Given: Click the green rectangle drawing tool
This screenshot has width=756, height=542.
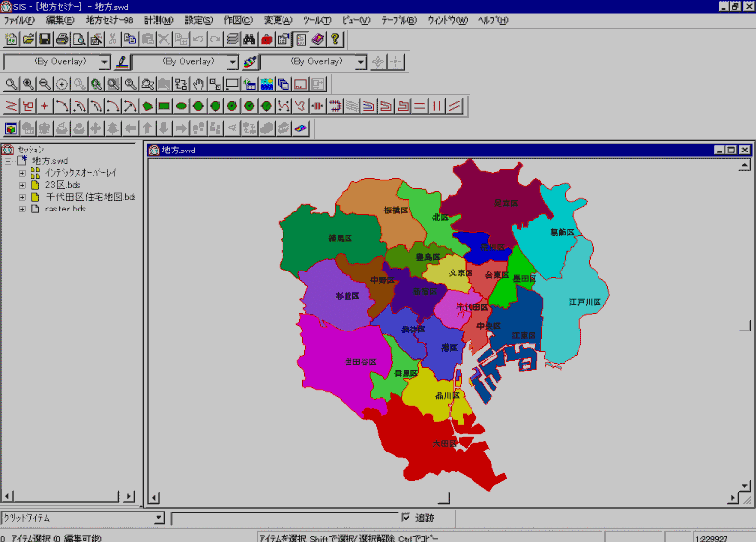Looking at the screenshot, I should tap(164, 105).
